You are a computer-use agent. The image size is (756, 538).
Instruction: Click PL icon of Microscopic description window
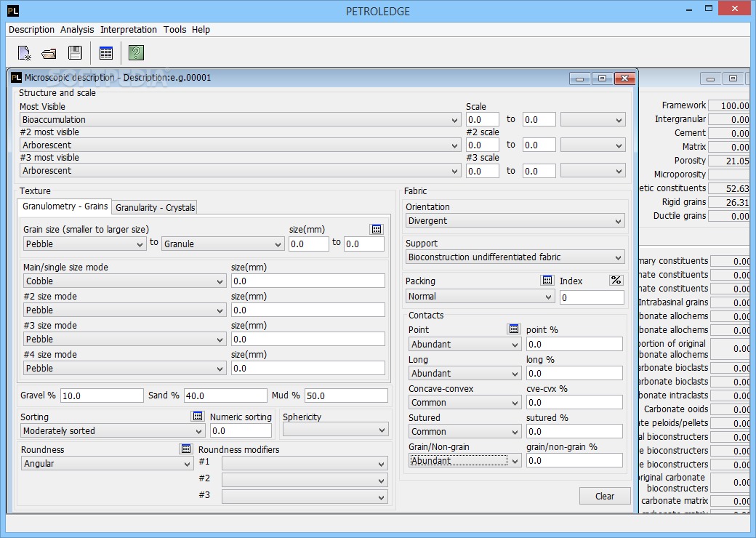coord(17,78)
